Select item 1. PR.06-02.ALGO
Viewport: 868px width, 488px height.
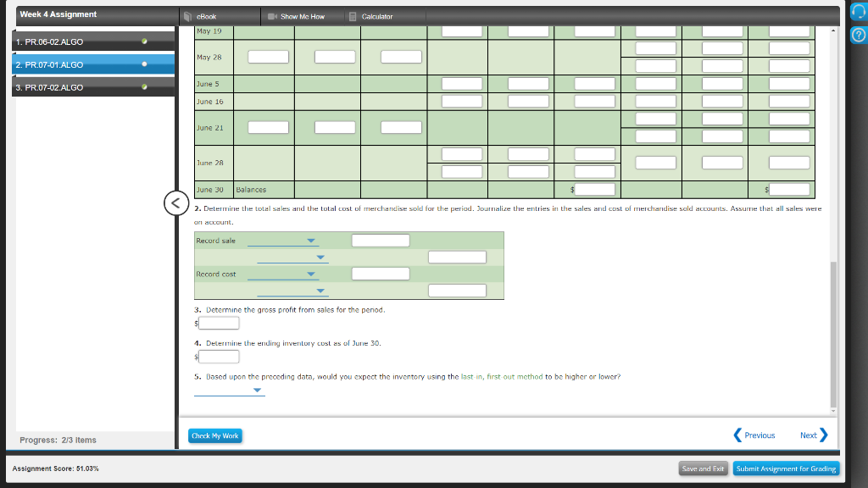click(93, 42)
